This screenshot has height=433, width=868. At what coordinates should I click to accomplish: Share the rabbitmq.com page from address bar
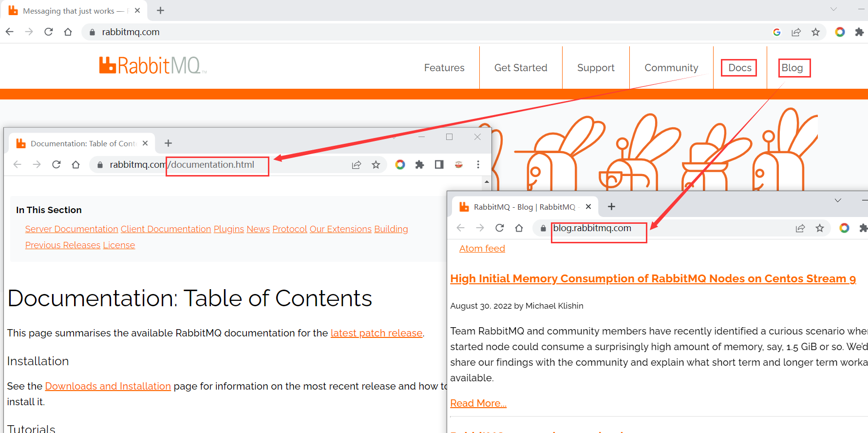pyautogui.click(x=796, y=32)
